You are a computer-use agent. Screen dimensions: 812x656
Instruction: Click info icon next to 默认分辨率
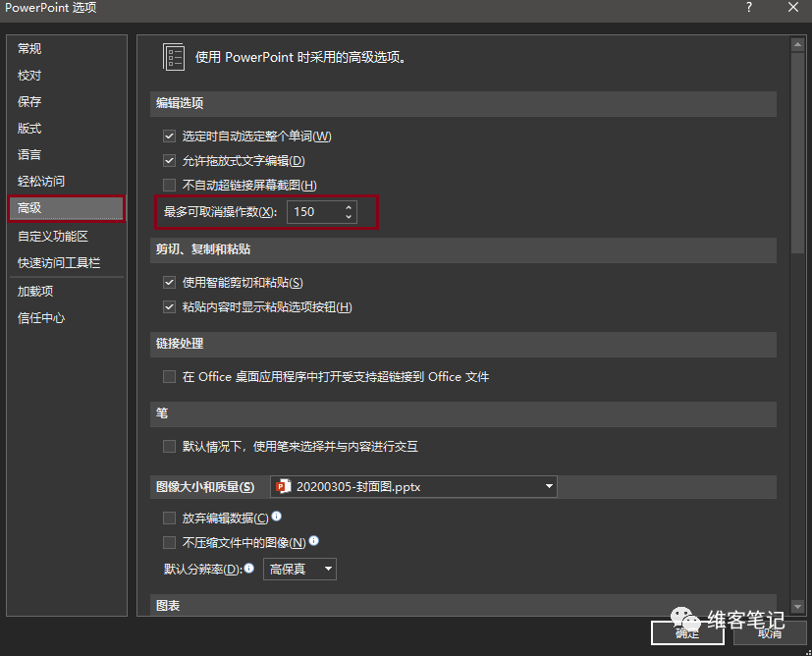(249, 568)
